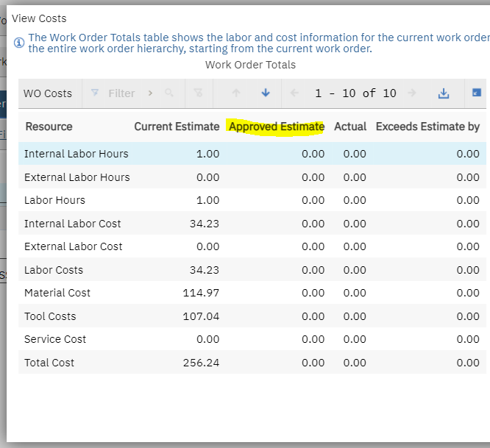The width and height of the screenshot is (490, 448).
Task: Click the blue down arrow next row icon
Action: (x=266, y=93)
